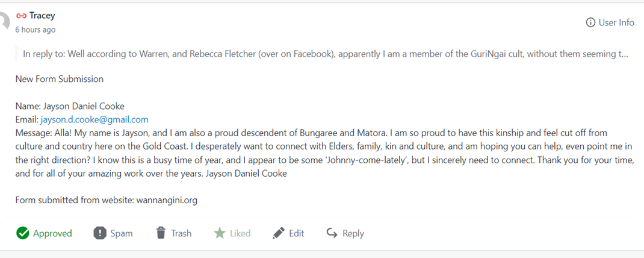
Task: Open the jayson.d.cooke@gmail.com email link
Action: coord(94,119)
